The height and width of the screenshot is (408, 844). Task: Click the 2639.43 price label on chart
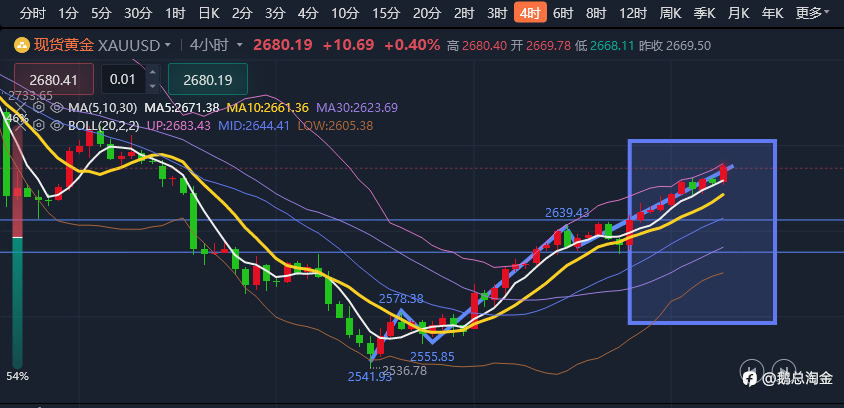click(x=567, y=213)
